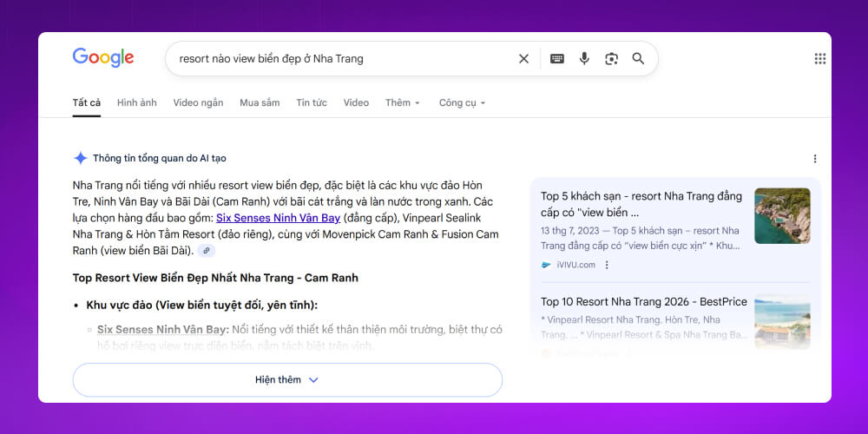The height and width of the screenshot is (434, 868).
Task: Switch to the Hình ảnh tab
Action: coord(137,103)
